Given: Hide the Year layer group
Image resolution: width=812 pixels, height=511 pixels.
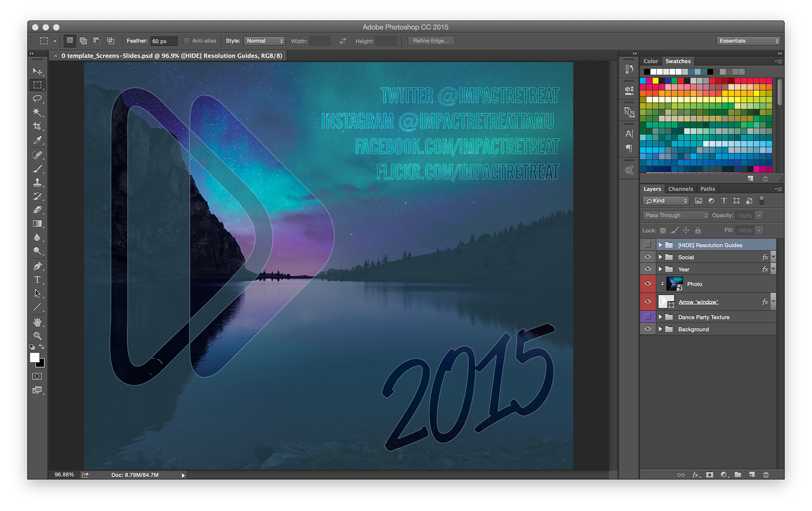Looking at the screenshot, I should click(648, 269).
